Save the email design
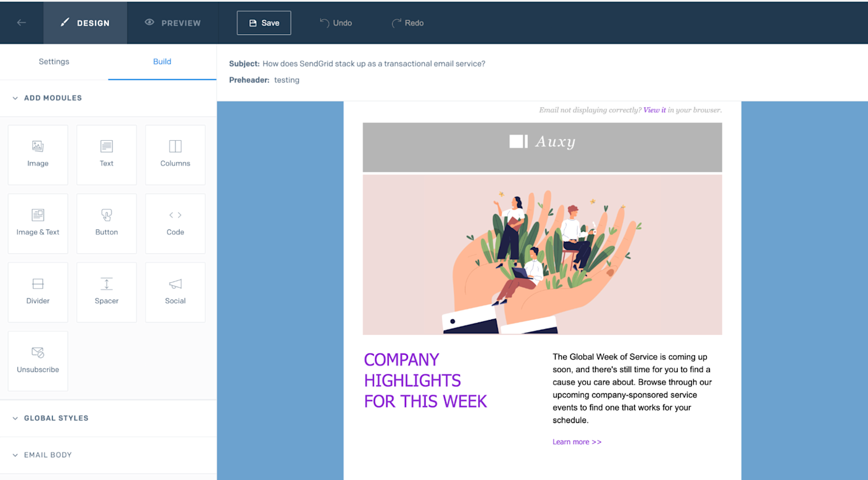Viewport: 868px width, 480px height. click(x=263, y=23)
